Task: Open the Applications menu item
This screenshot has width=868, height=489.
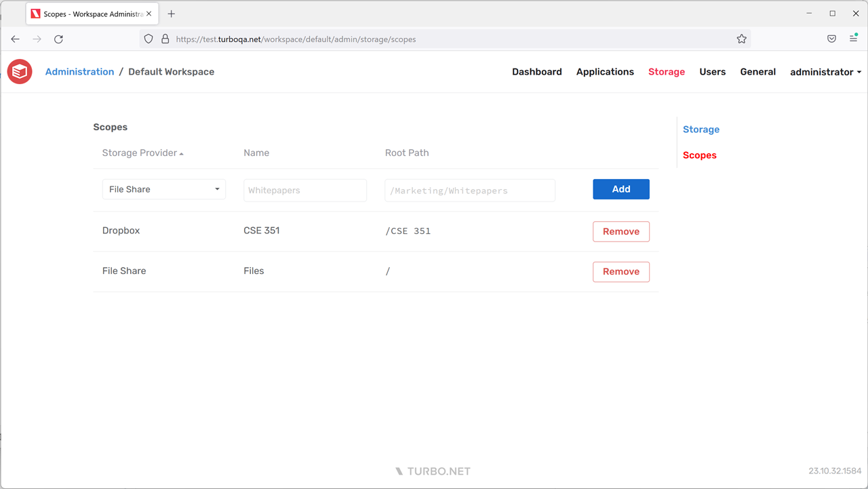Action: 605,72
